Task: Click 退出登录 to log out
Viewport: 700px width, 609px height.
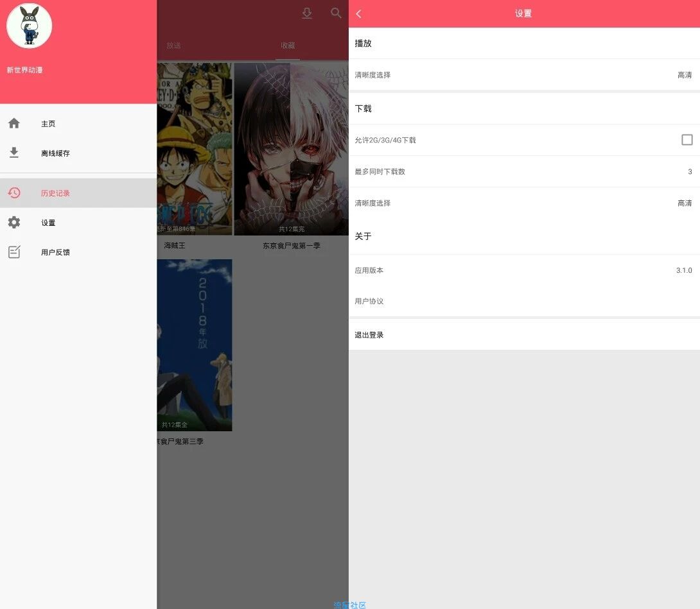Action: pos(524,334)
